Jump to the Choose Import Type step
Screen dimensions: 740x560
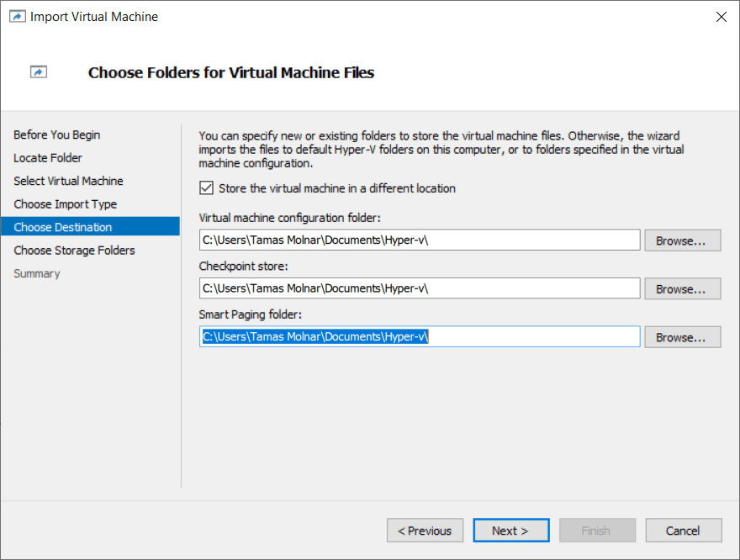tap(65, 204)
